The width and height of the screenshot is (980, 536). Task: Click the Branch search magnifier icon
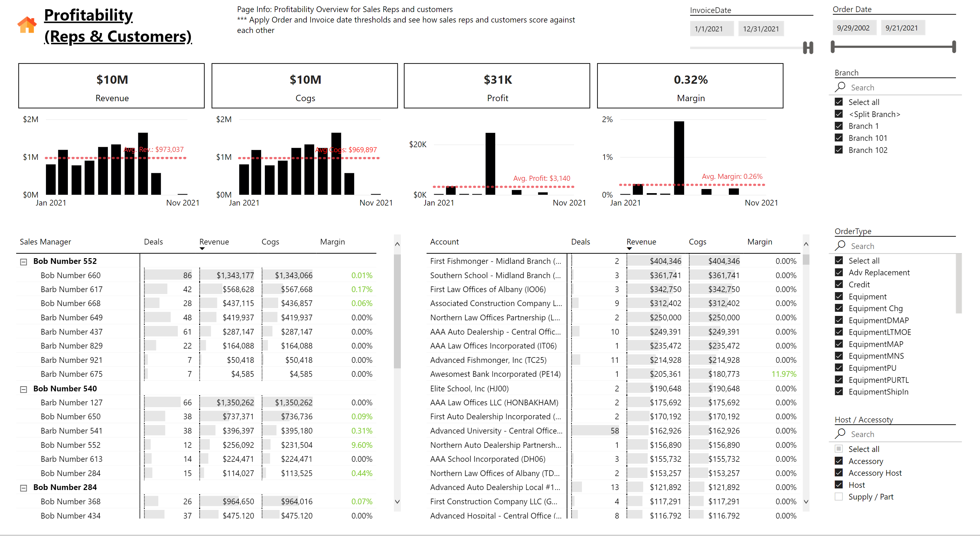pos(840,87)
